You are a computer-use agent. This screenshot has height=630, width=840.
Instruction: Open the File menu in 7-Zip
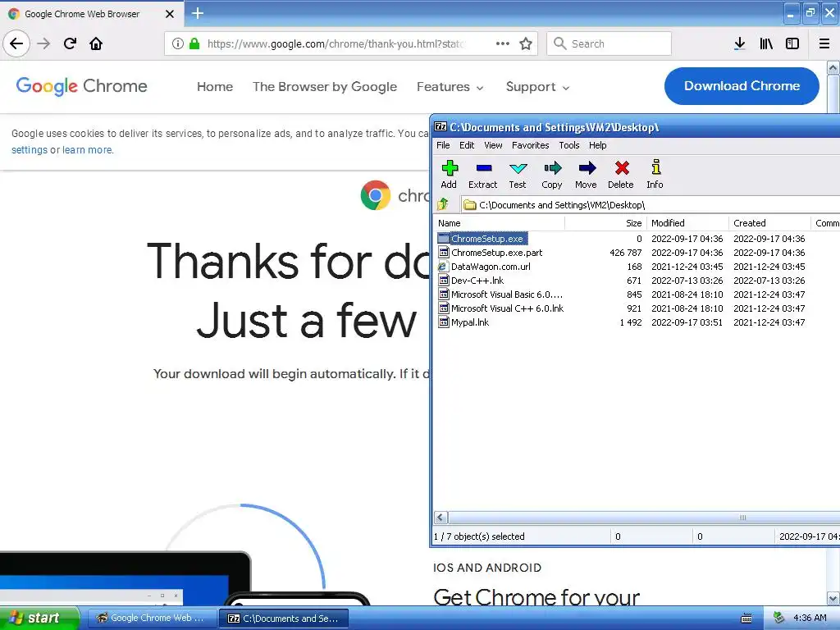point(443,145)
